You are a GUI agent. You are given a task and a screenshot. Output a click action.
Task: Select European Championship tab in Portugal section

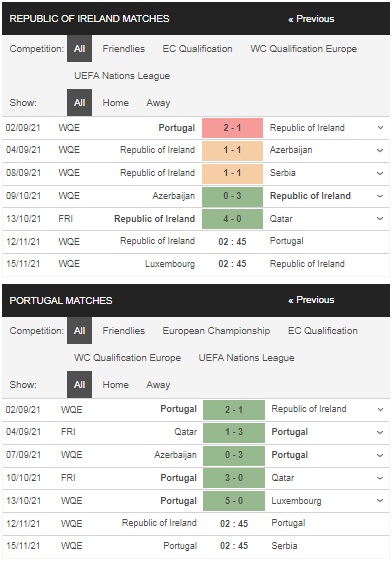pos(216,331)
